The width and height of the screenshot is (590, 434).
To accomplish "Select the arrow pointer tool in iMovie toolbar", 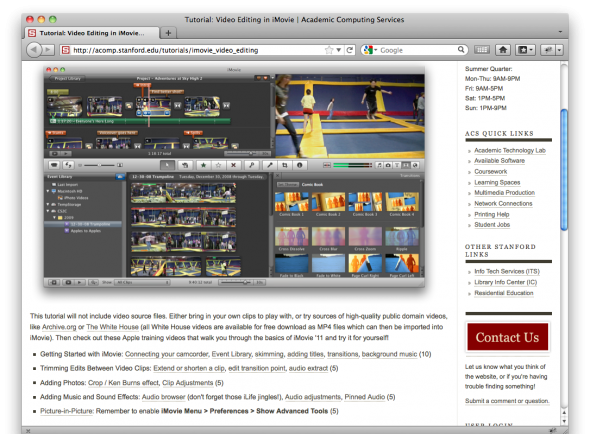I will (x=167, y=165).
